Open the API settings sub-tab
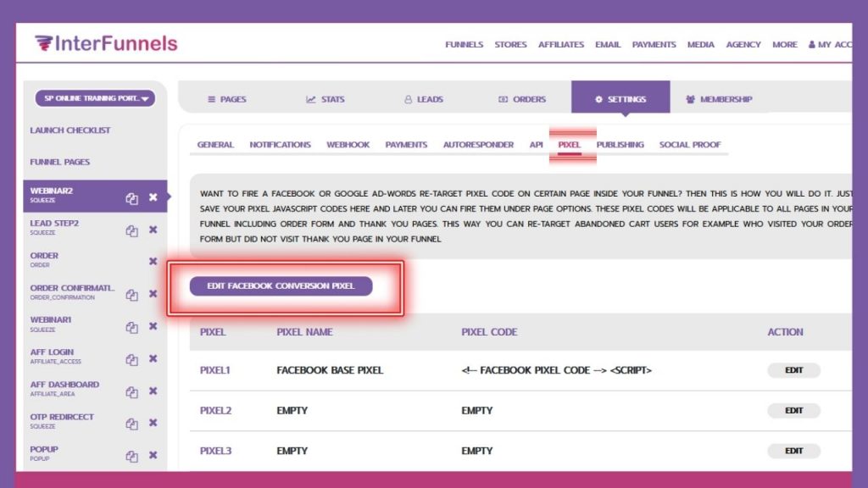Viewport: 868px width, 488px height. pyautogui.click(x=536, y=144)
